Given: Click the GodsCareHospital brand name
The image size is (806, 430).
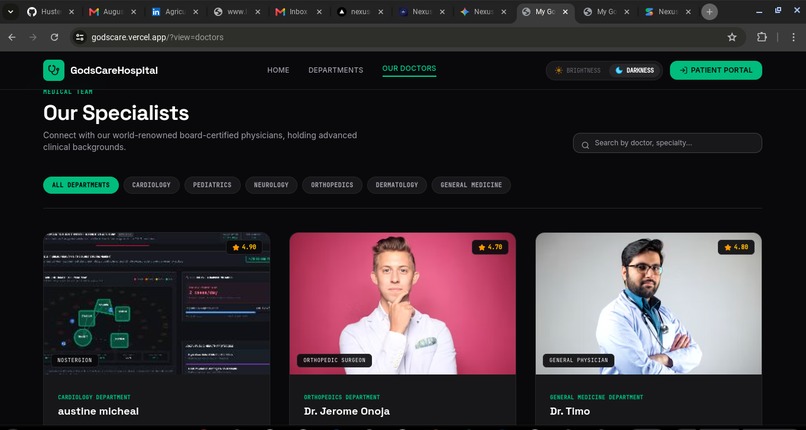Looking at the screenshot, I should click(x=114, y=70).
